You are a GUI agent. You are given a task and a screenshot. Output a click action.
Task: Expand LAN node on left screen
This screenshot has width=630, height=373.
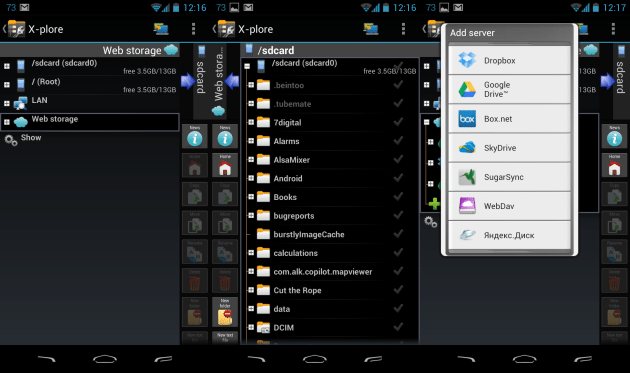pos(7,103)
